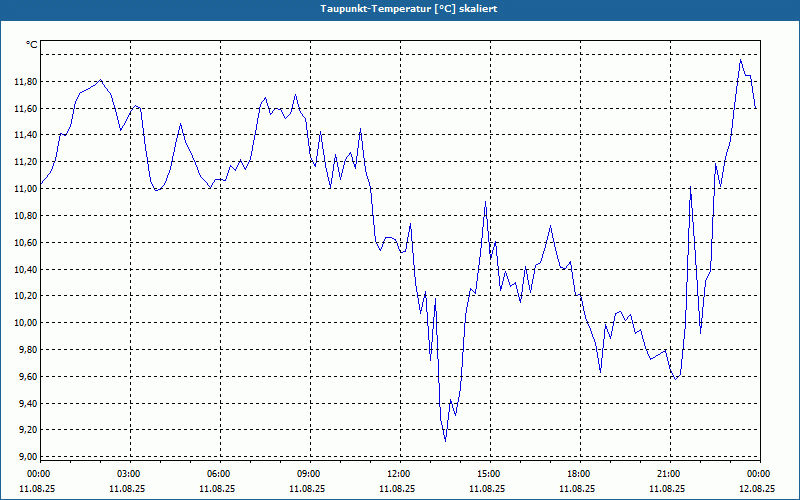Click the '11.08.25' date under 06:00
The width and height of the screenshot is (800, 500).
coord(218,488)
